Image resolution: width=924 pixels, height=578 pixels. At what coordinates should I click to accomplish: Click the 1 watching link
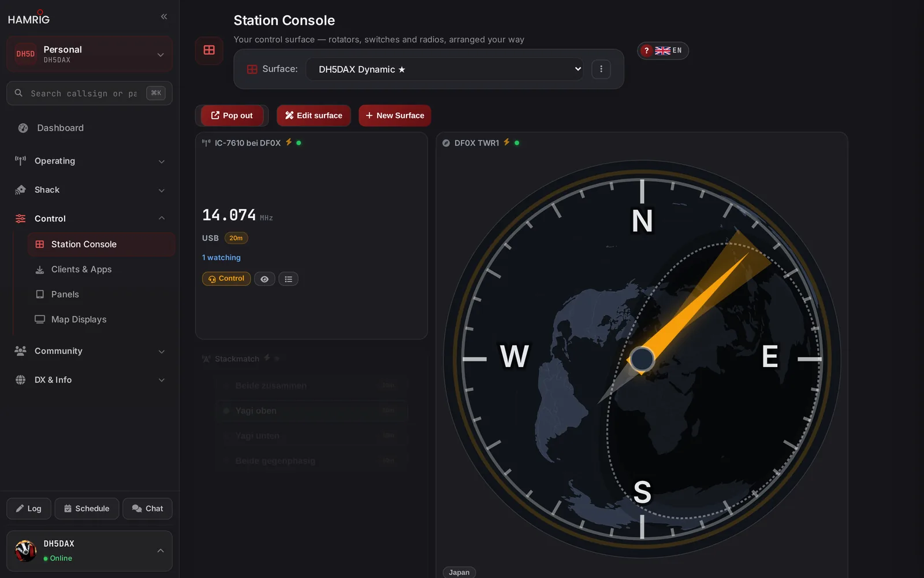click(x=221, y=258)
